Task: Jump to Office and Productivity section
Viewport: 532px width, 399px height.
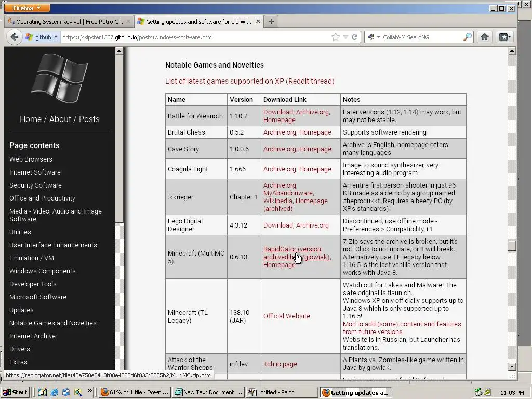Action: (42, 198)
